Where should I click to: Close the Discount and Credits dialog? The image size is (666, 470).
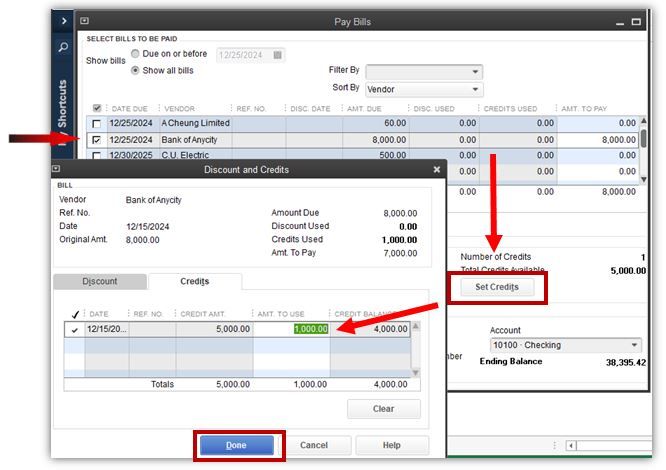(437, 169)
